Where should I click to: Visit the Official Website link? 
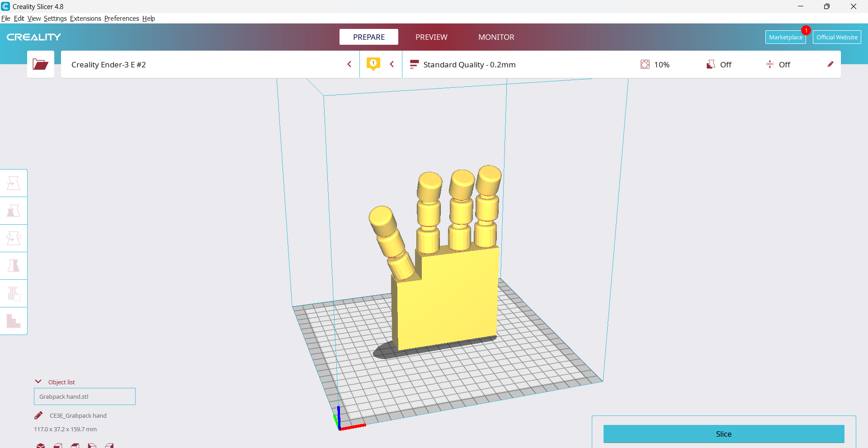(x=836, y=37)
